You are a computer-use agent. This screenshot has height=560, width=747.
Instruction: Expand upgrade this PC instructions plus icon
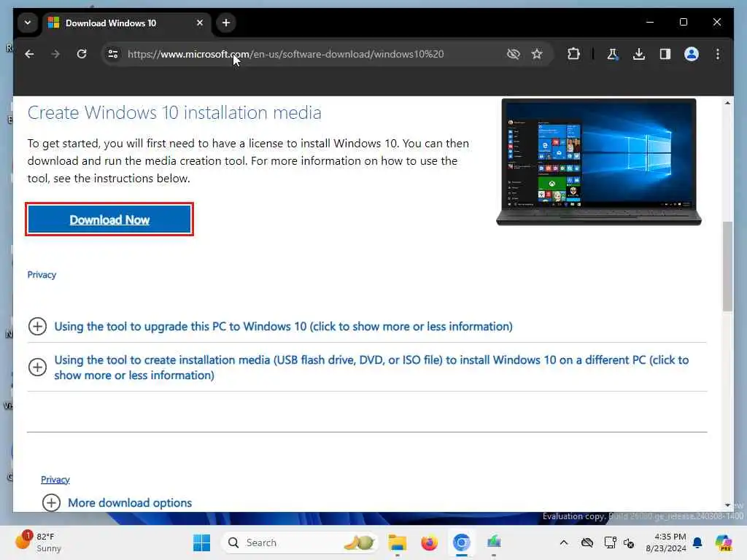pos(38,326)
